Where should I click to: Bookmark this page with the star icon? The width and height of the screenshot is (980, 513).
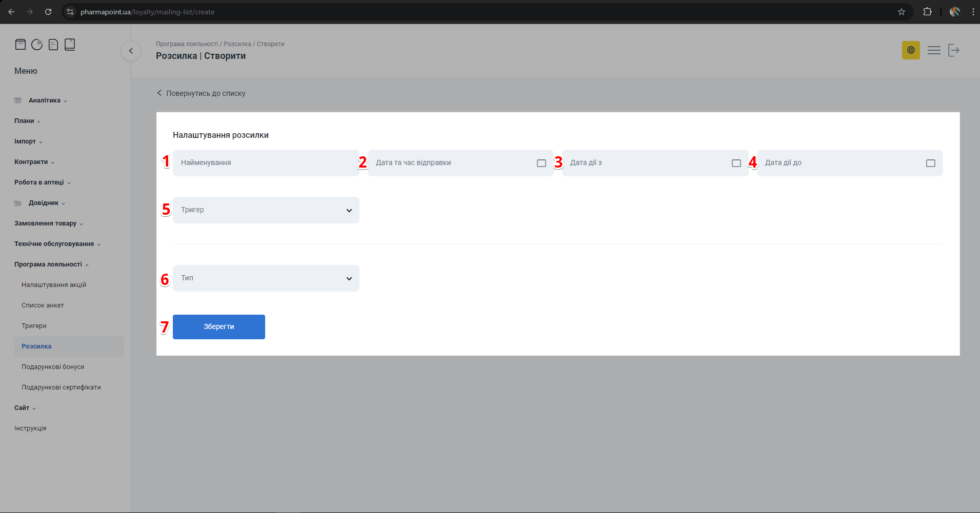[x=901, y=12]
